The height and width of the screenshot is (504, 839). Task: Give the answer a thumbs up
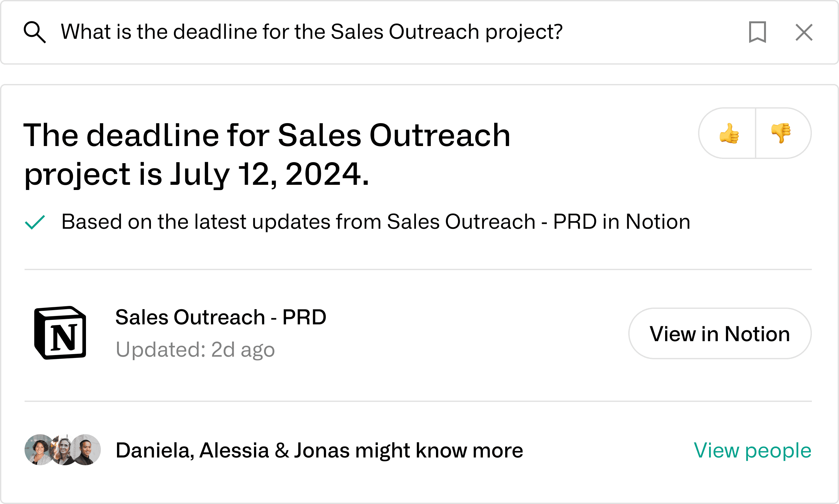pyautogui.click(x=728, y=133)
